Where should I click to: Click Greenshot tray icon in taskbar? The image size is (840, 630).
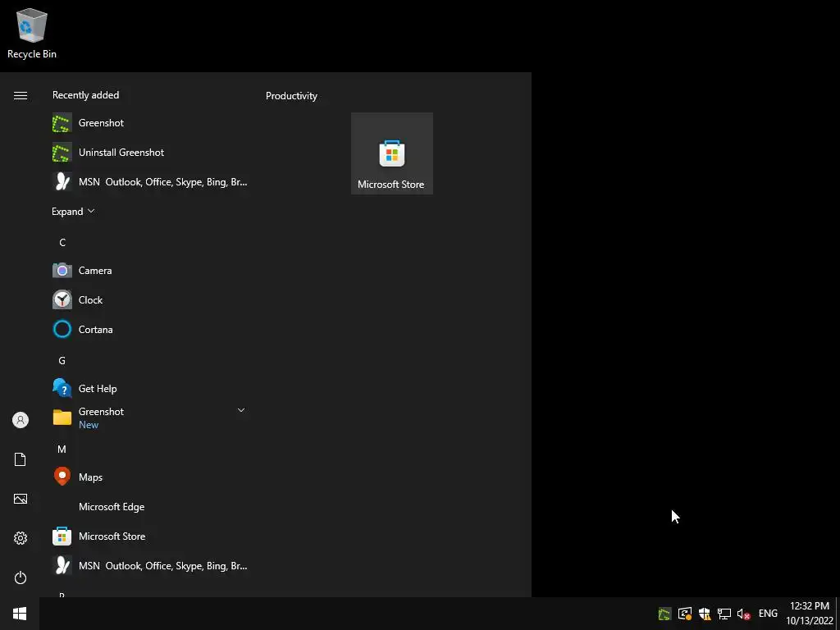664,614
